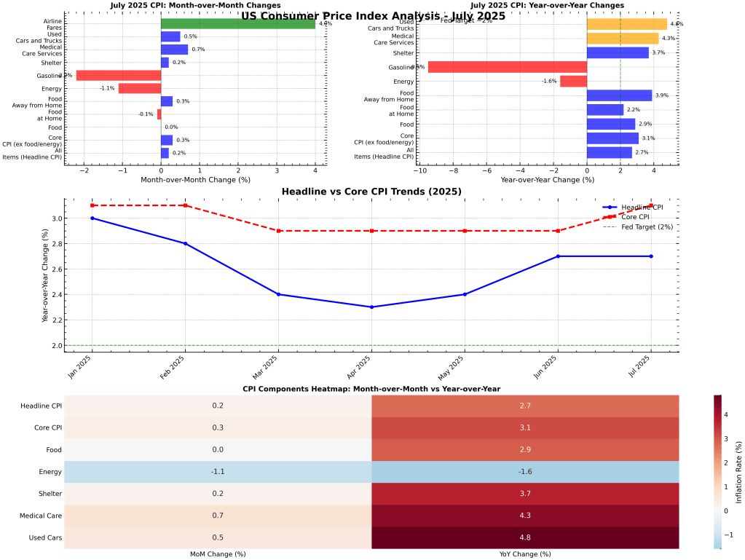745x560 pixels.
Task: Click Headline CPI data point for Apr 2025
Action: (x=371, y=307)
